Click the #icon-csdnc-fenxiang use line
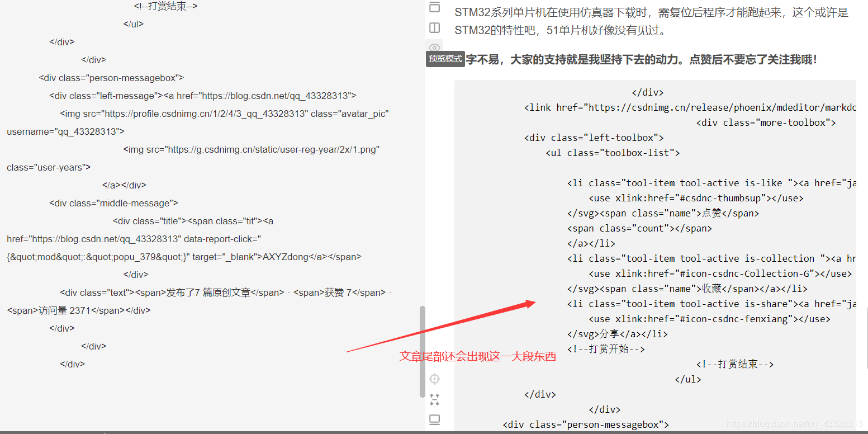The image size is (868, 434). pyautogui.click(x=709, y=319)
